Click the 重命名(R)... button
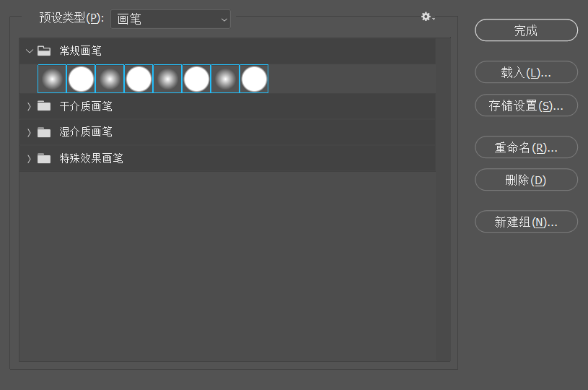 (x=526, y=147)
